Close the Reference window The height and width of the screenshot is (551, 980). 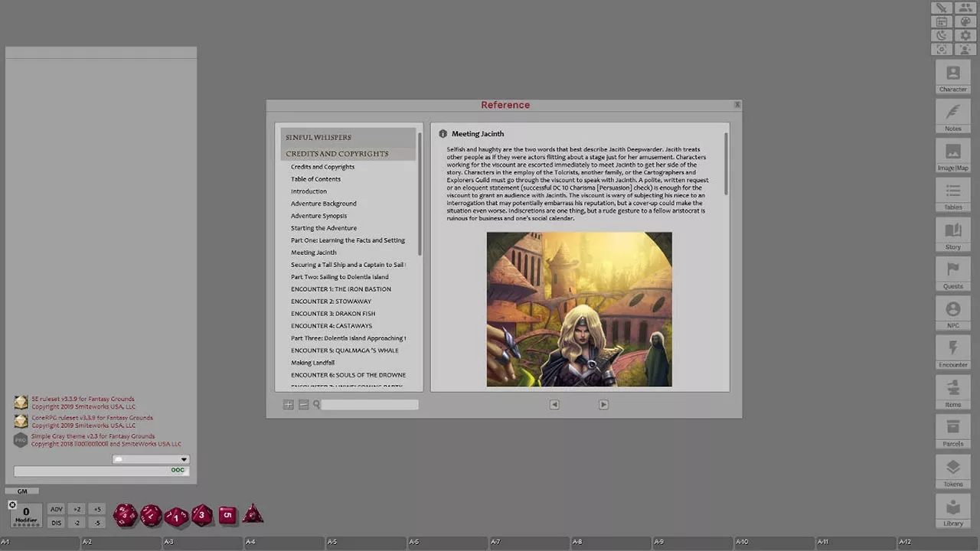coord(737,105)
